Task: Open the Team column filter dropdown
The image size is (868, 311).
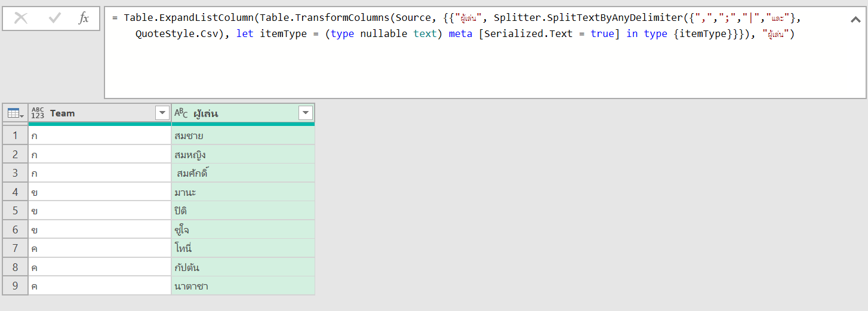Action: click(162, 113)
